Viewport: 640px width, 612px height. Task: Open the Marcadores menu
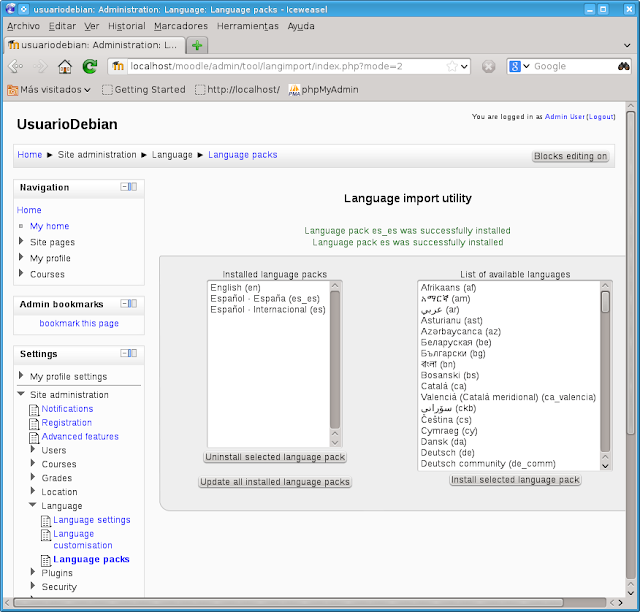click(181, 26)
